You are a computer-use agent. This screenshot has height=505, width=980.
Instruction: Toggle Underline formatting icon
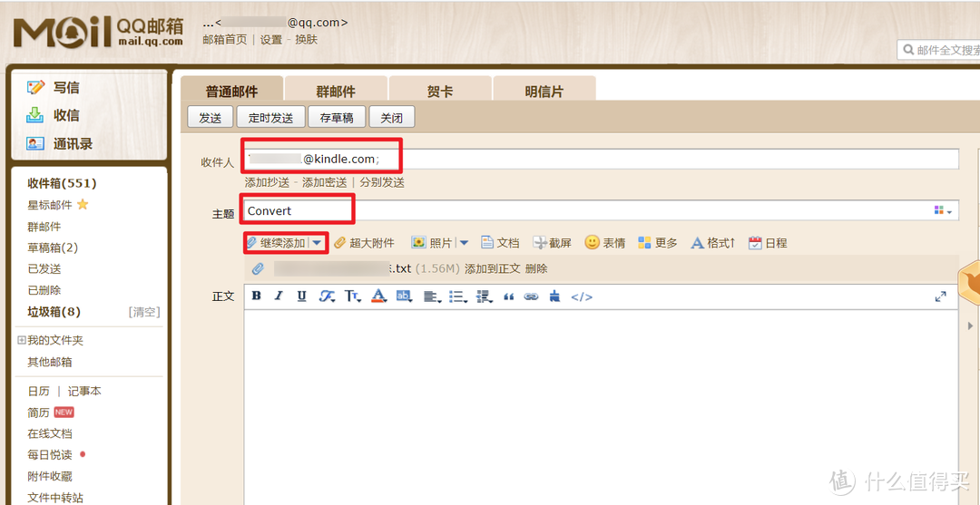click(x=302, y=296)
